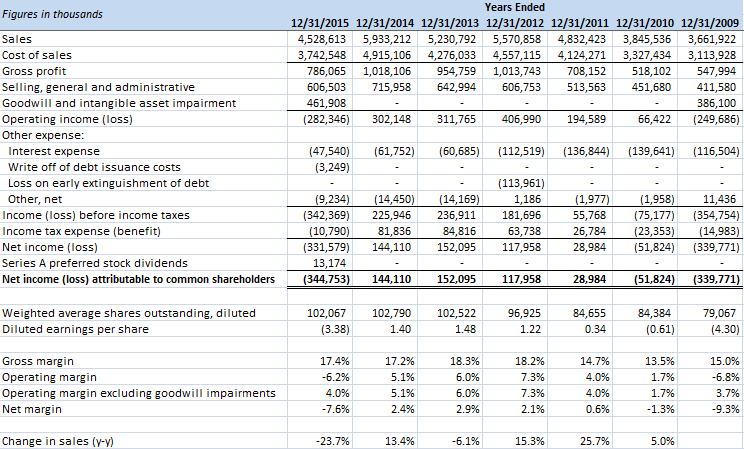Select income tax value 81,836

click(394, 231)
